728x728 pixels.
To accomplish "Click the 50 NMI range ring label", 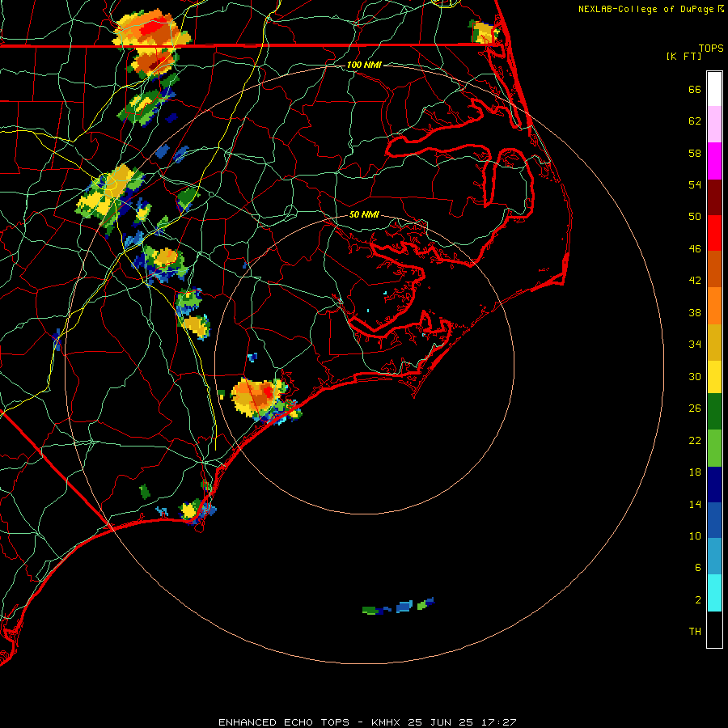I will click(x=364, y=214).
